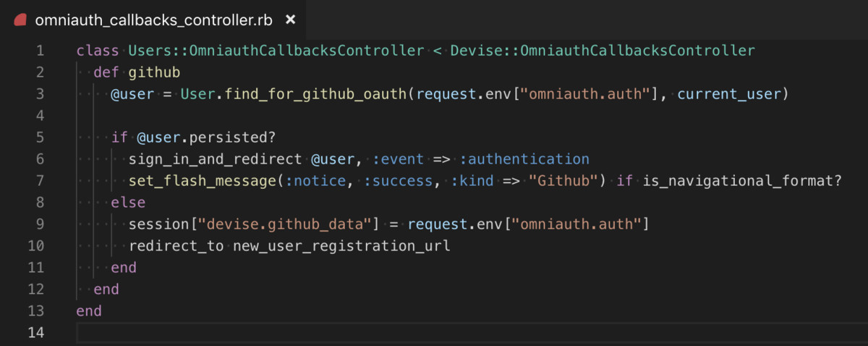Click 'Devise::OmniauthCallbacksController' parent class
Screen dimensions: 868x346
click(603, 51)
